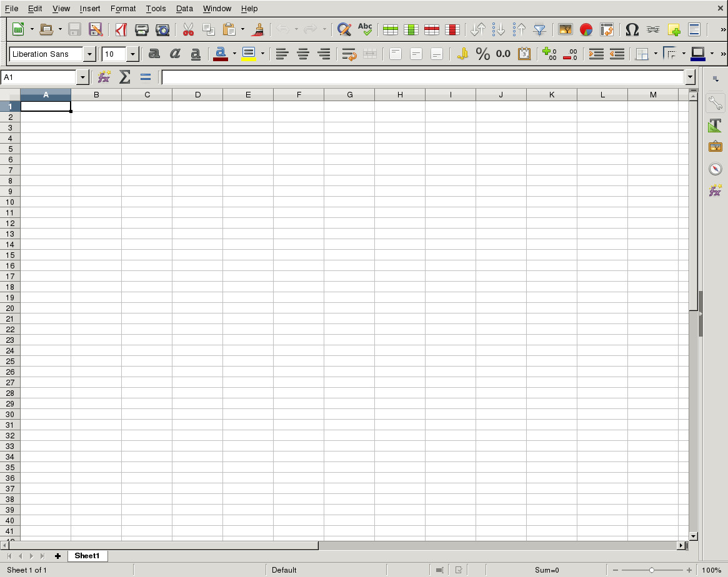Enable AutoFilter funnel icon

[x=539, y=29]
